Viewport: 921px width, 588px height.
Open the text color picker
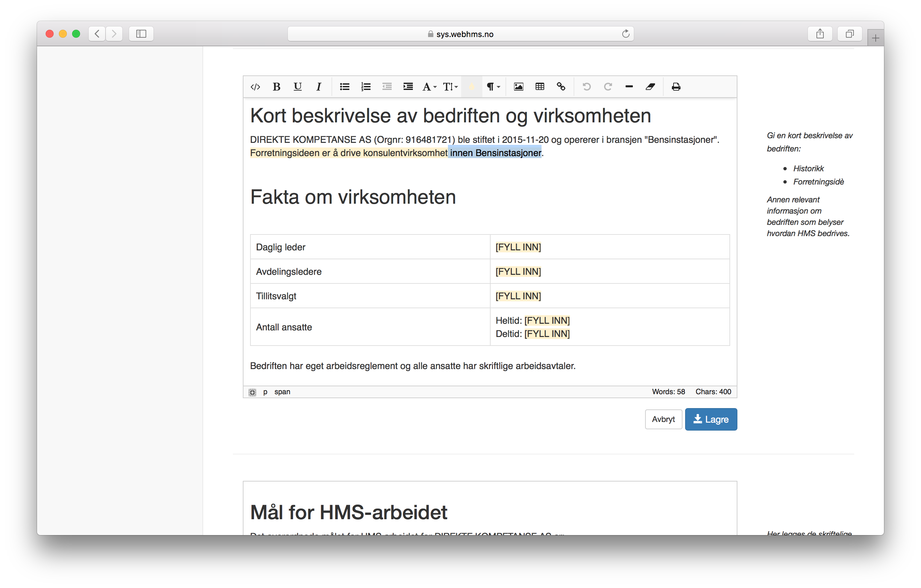point(472,87)
